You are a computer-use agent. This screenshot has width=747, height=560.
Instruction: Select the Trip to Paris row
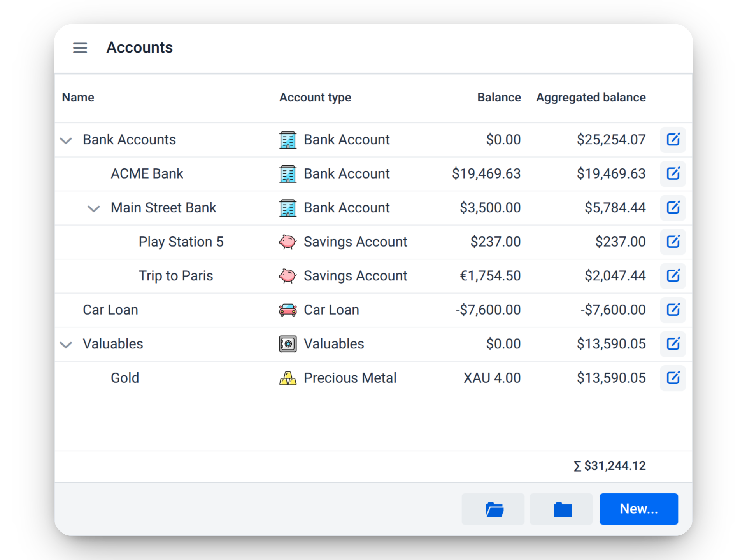(176, 276)
